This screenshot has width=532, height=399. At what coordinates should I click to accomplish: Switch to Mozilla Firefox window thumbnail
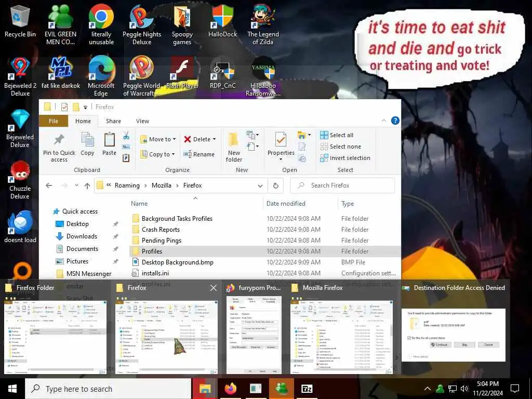click(342, 329)
